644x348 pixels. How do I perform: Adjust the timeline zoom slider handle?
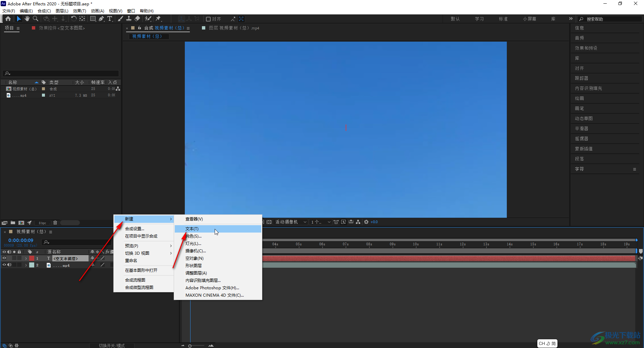click(190, 346)
